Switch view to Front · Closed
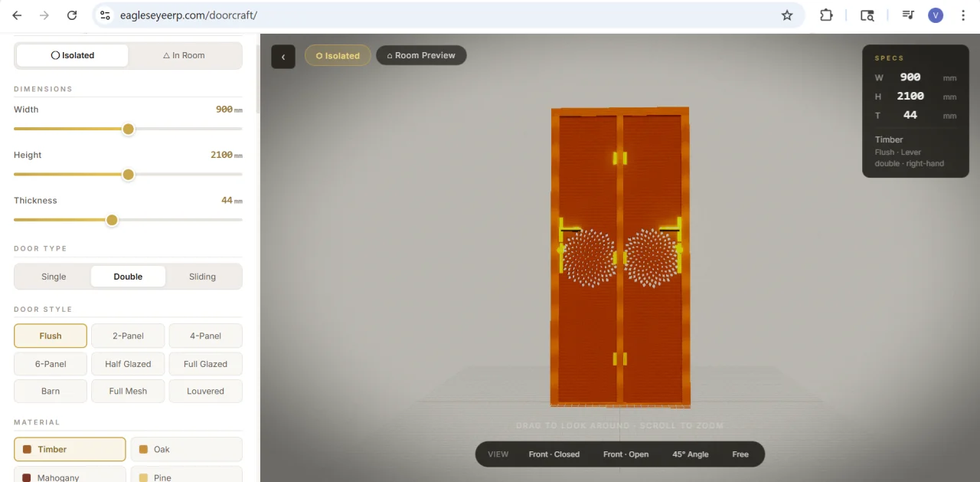 (x=554, y=454)
